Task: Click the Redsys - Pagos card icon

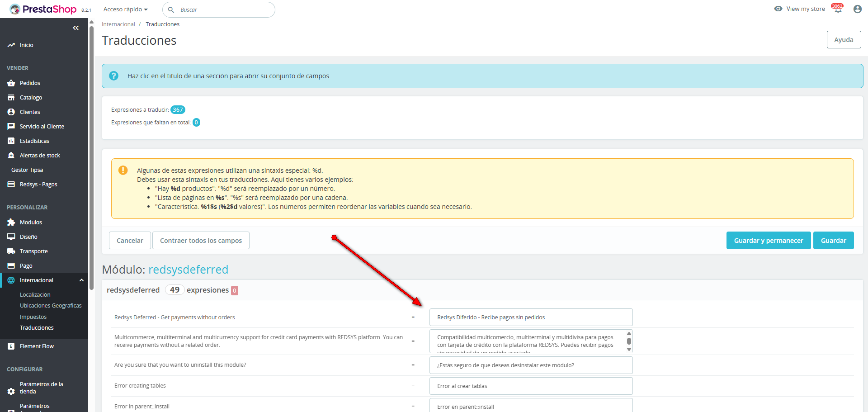Action: pos(11,185)
